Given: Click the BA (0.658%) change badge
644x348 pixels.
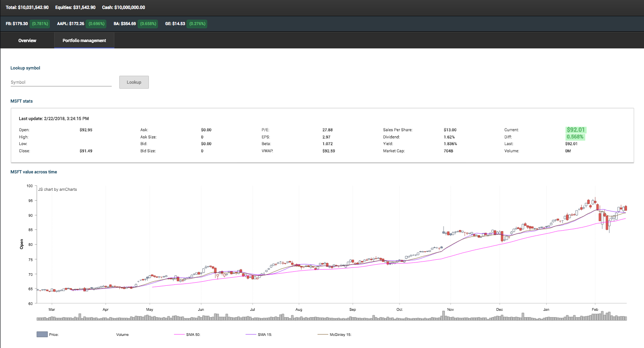Looking at the screenshot, I should pos(148,23).
